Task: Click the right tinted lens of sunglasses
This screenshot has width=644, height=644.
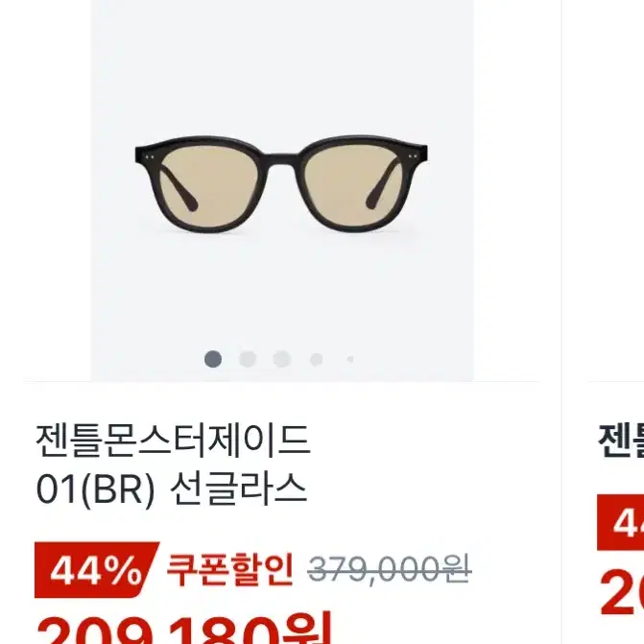Action: [x=354, y=186]
